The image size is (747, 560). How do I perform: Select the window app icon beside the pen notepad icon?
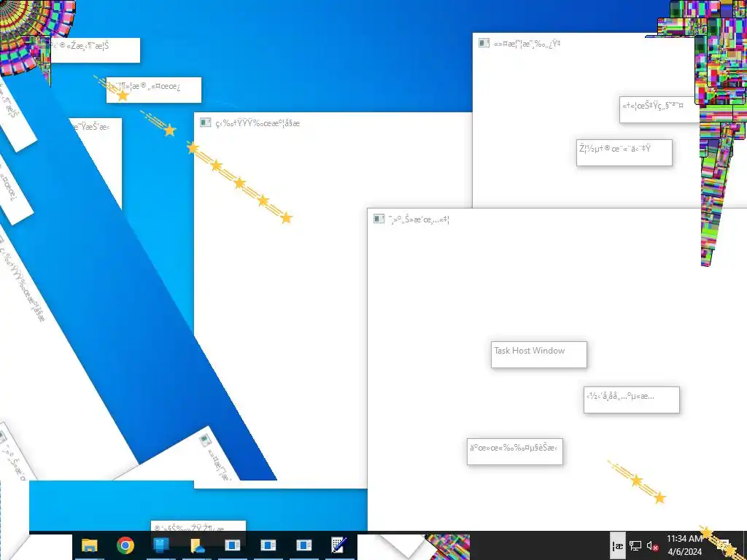tap(303, 545)
